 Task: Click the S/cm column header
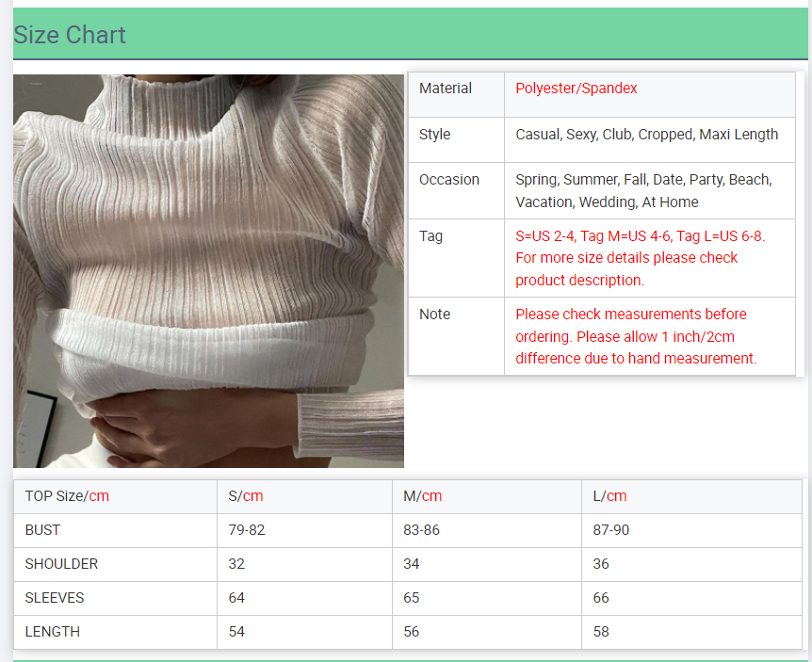coord(246,496)
